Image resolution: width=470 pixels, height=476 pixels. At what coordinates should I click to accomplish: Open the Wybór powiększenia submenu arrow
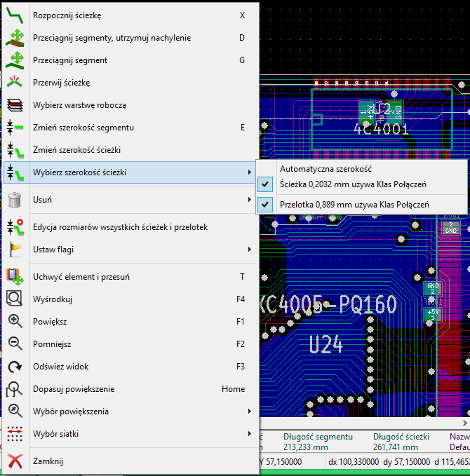(x=250, y=411)
